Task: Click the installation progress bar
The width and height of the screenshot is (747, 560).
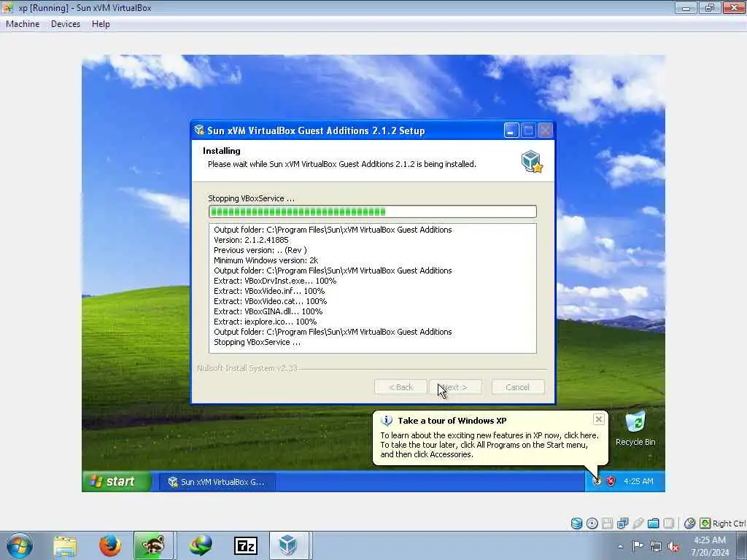Action: coord(373,211)
